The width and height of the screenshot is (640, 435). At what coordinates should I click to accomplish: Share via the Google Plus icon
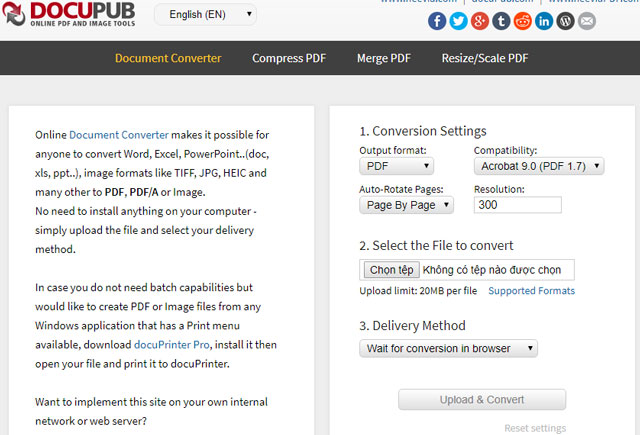pyautogui.click(x=480, y=21)
